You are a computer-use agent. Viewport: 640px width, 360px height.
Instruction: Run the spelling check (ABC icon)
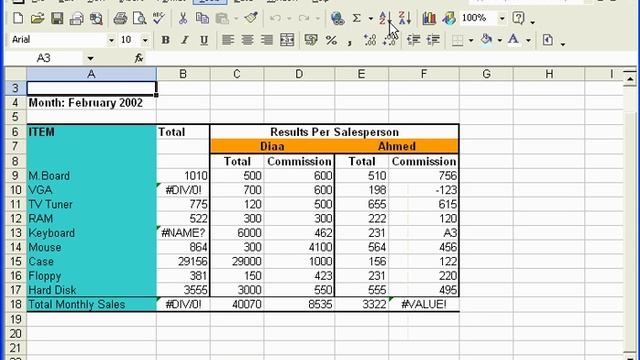158,18
